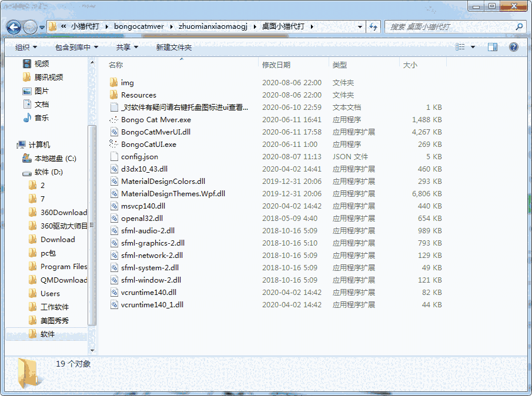Viewport: 532px width, 396px height.
Task: Select MaterialDesignThemes.Wpf.dll file icon
Action: tap(115, 193)
